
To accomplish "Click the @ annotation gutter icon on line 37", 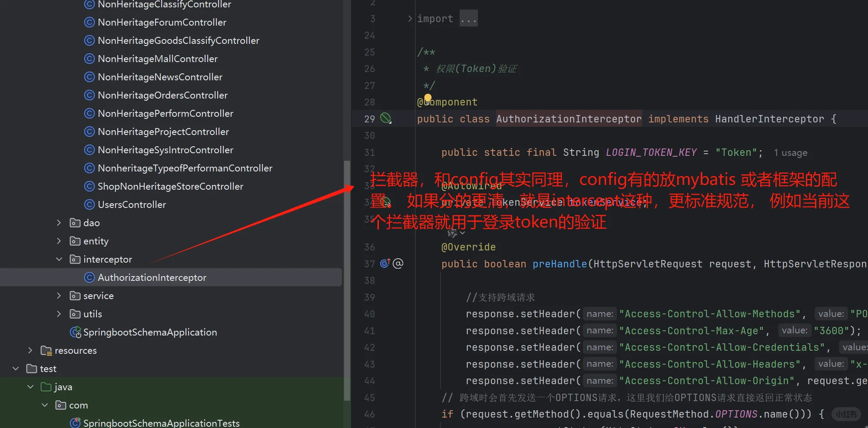I will point(398,263).
